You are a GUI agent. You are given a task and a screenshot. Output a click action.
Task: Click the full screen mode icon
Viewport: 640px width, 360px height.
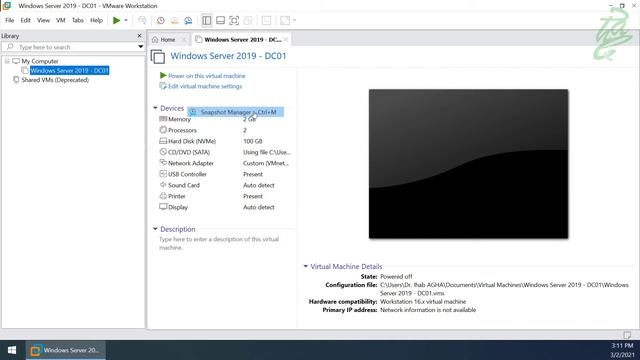234,20
